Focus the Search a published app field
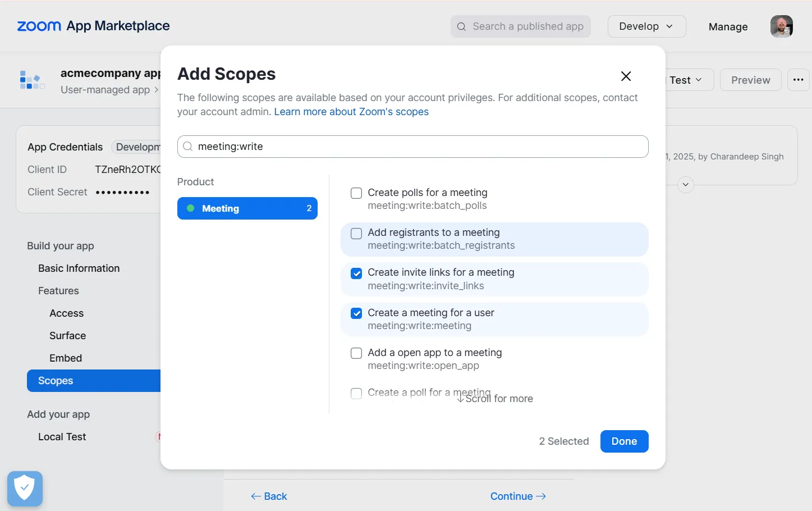The image size is (812, 511). 520,26
